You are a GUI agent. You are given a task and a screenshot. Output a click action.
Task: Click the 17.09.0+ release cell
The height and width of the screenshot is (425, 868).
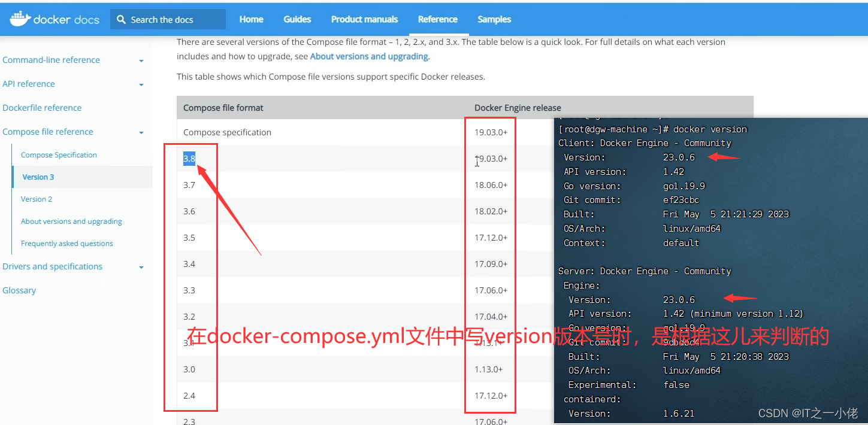491,264
